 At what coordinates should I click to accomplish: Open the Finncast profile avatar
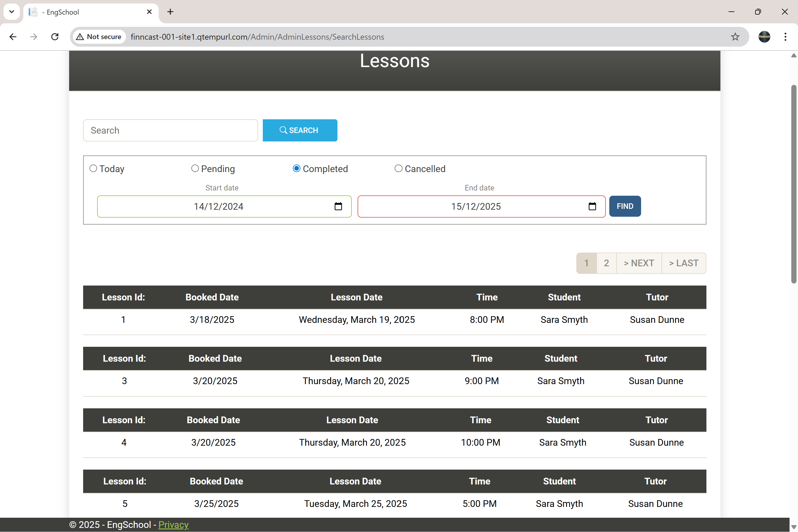tap(764, 37)
